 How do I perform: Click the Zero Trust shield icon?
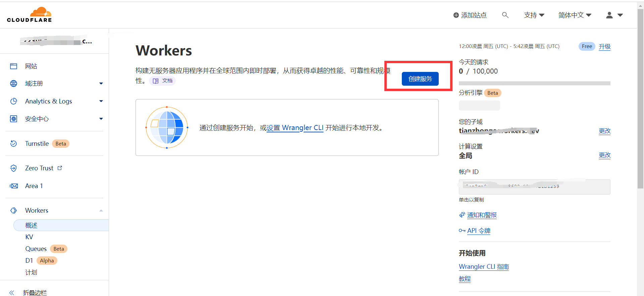coord(13,168)
